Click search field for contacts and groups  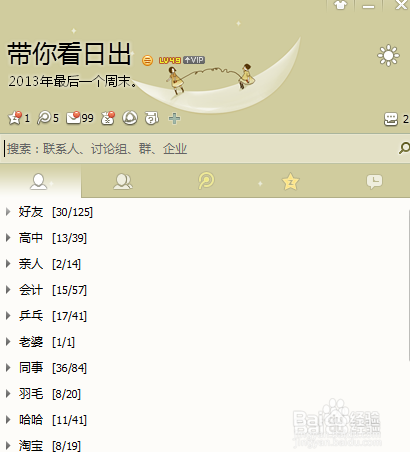click(x=200, y=149)
